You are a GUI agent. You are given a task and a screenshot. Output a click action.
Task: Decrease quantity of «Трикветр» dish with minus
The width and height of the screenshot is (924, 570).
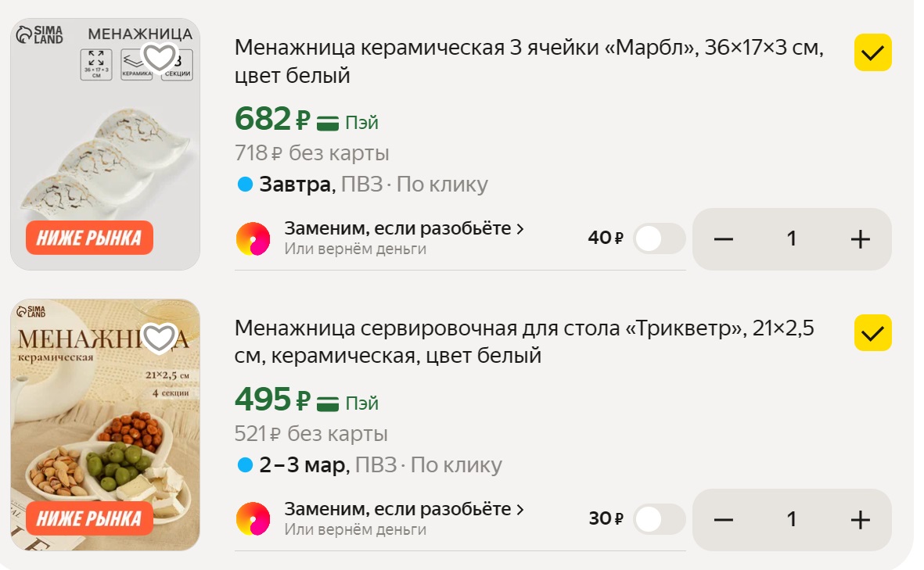pos(724,520)
